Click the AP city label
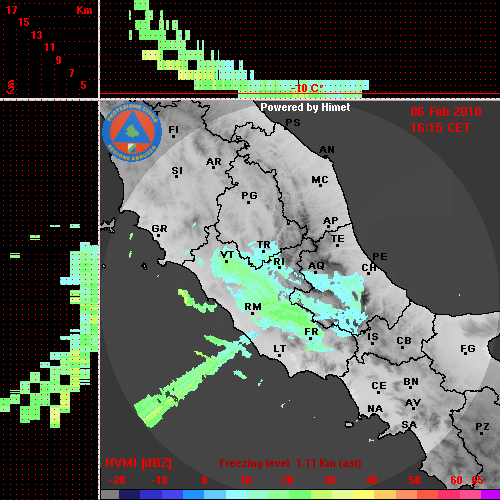500x500 pixels. 330,221
